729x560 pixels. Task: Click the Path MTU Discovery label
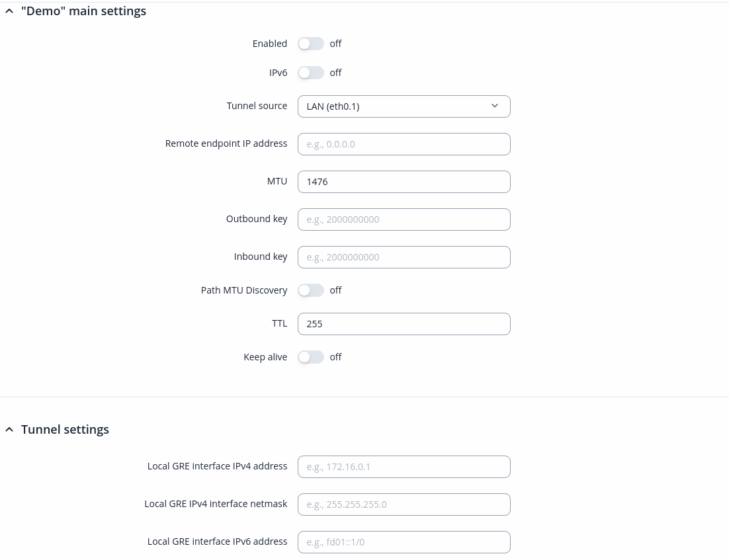pos(244,290)
